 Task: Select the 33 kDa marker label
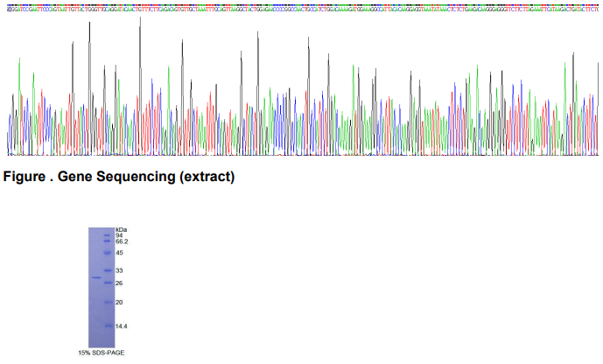click(119, 271)
